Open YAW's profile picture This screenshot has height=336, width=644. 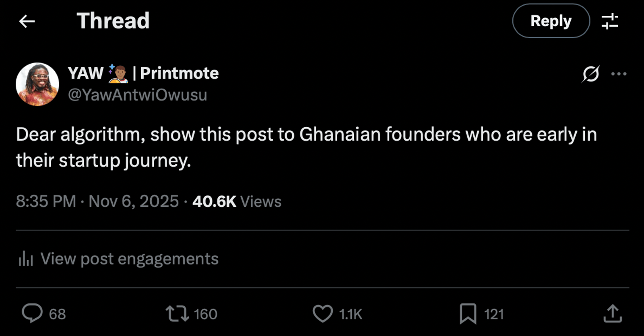coord(37,84)
